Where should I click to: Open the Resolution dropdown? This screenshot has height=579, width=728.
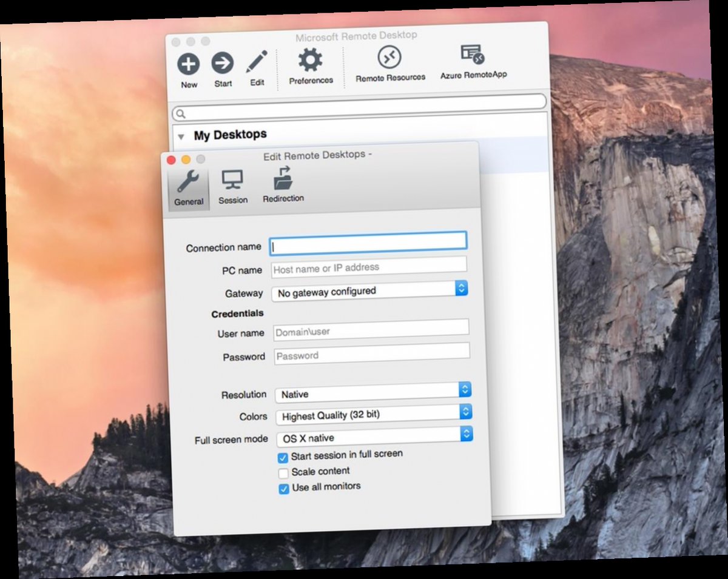[x=372, y=392]
